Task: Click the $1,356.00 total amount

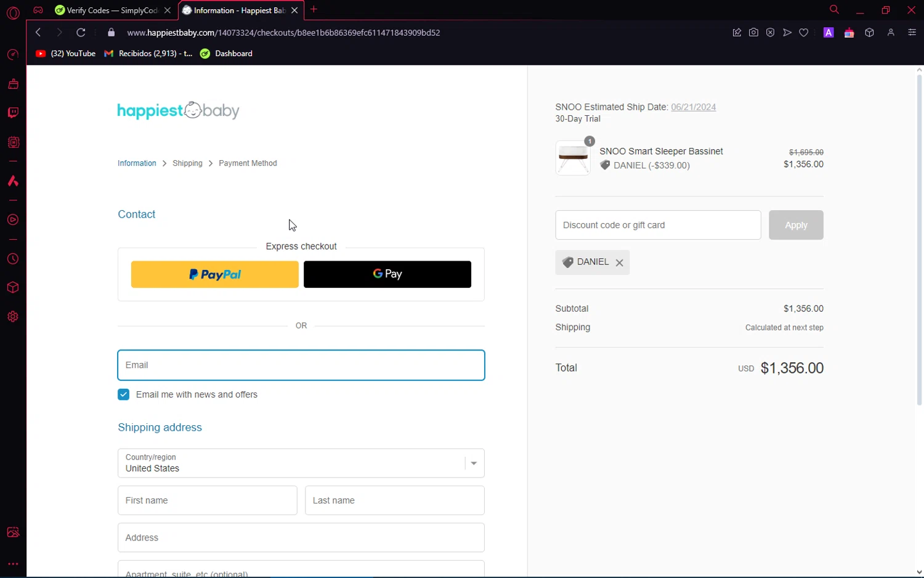Action: tap(792, 368)
